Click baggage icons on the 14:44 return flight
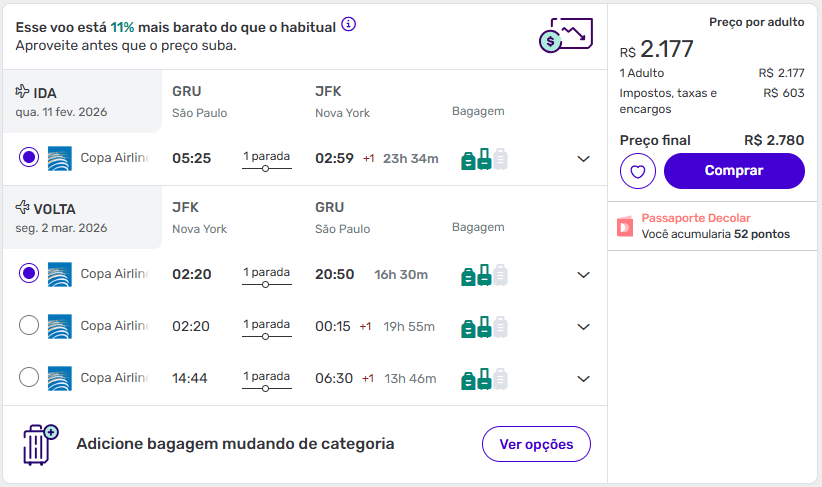 [484, 379]
